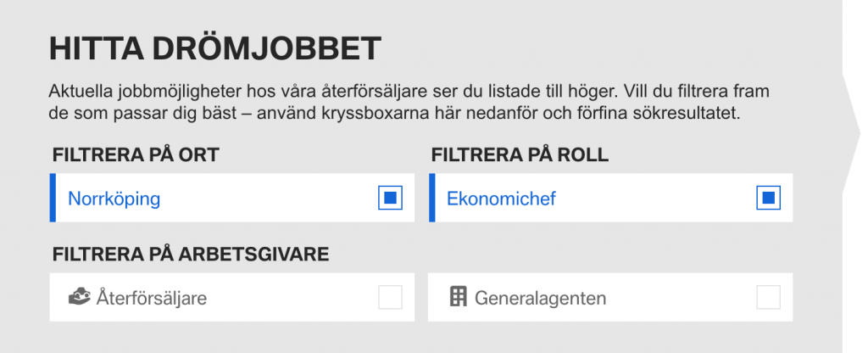Click the blue accent bar on Ekonomichef row
This screenshot has height=353, width=868.
pyautogui.click(x=431, y=198)
